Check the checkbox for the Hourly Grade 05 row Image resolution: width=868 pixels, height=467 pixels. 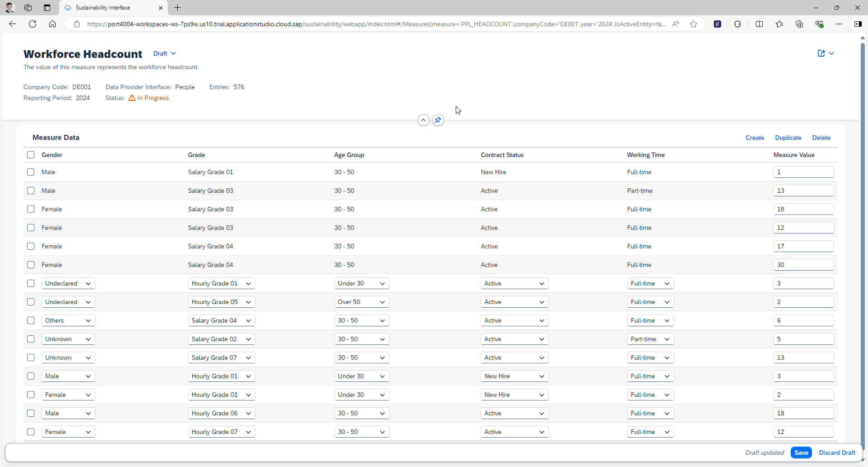(x=31, y=302)
